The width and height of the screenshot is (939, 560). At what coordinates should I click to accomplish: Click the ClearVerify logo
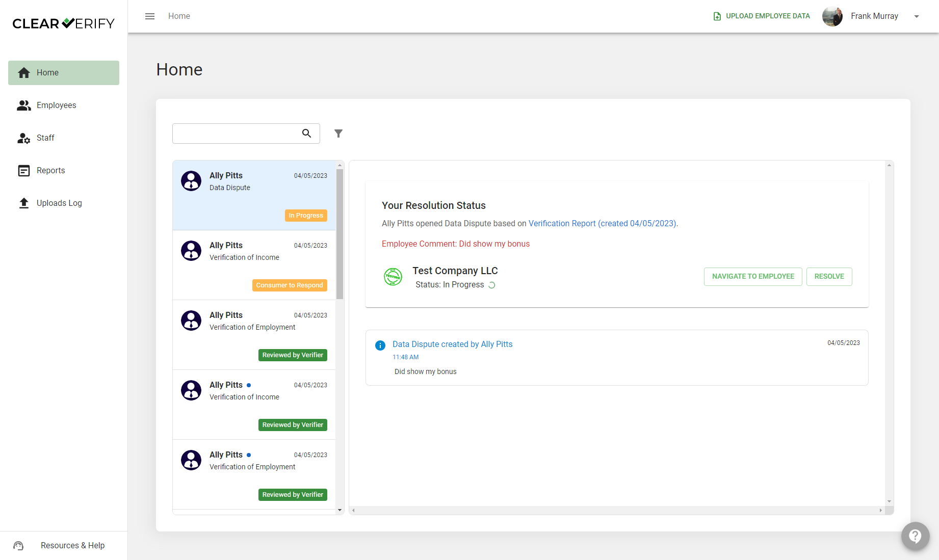64,23
